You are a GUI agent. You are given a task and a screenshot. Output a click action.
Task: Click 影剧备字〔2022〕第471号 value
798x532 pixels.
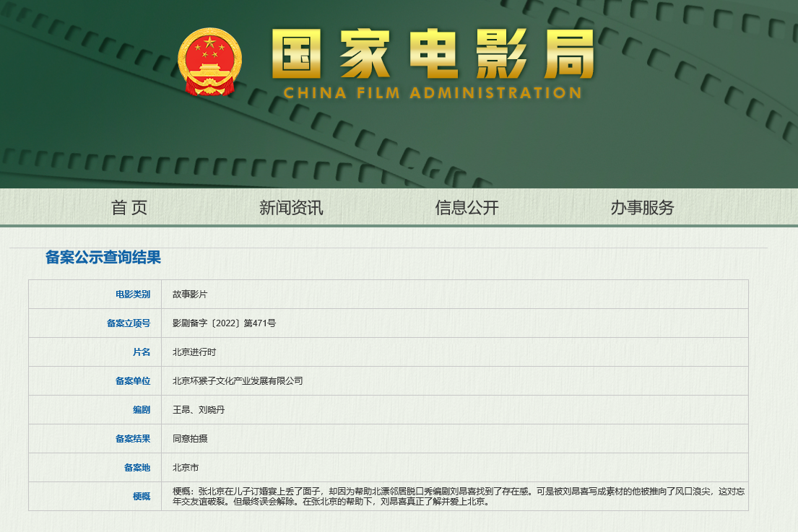[225, 323]
